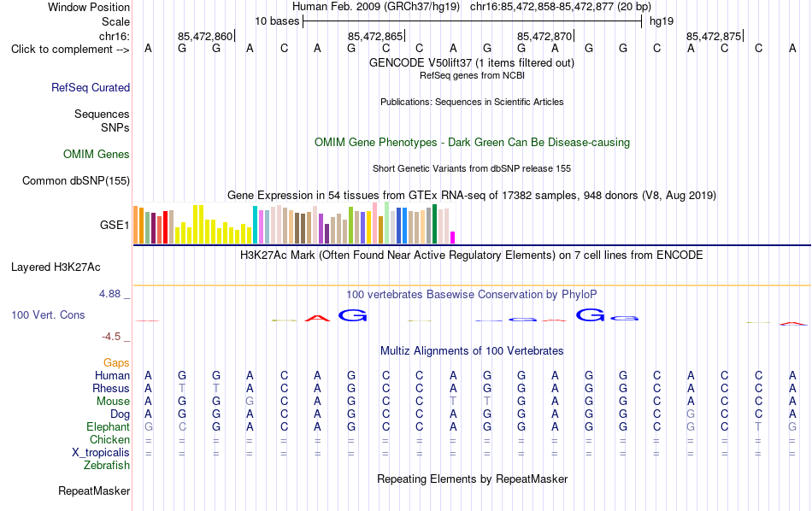Click the Scale row label

[x=115, y=21]
